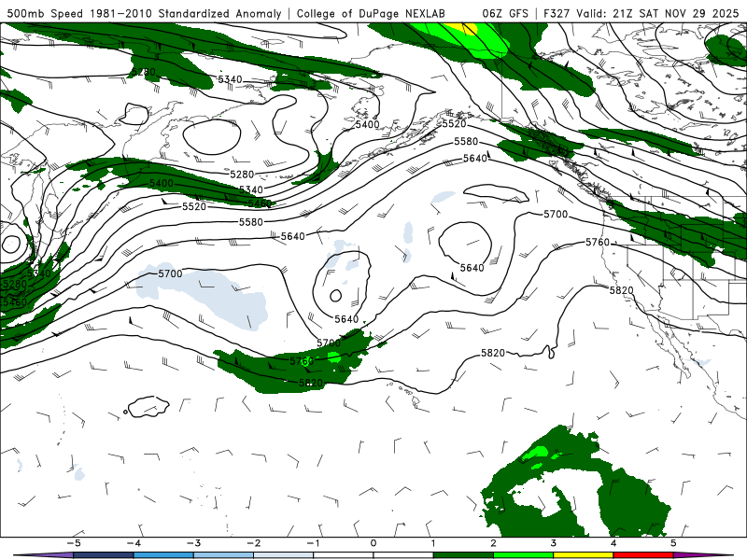747x560 pixels.
Task: Click the pale blue -2-to--1 legend swatch
Action: pyautogui.click(x=284, y=555)
